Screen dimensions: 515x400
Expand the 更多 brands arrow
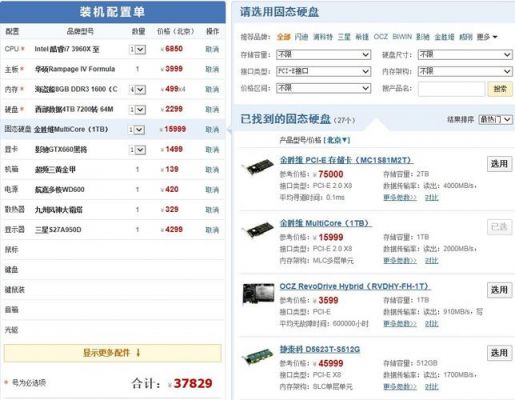tap(495, 37)
